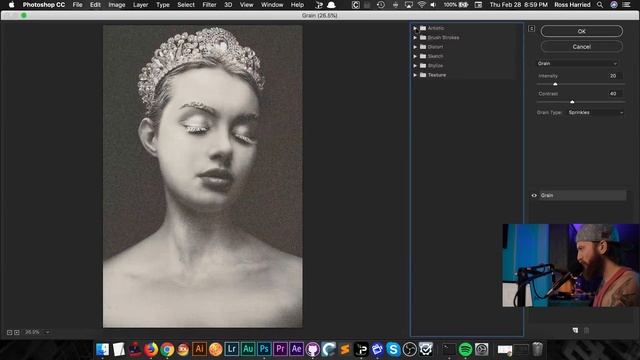Open the Image menu
Screen dimensions: 640x360
(x=117, y=5)
